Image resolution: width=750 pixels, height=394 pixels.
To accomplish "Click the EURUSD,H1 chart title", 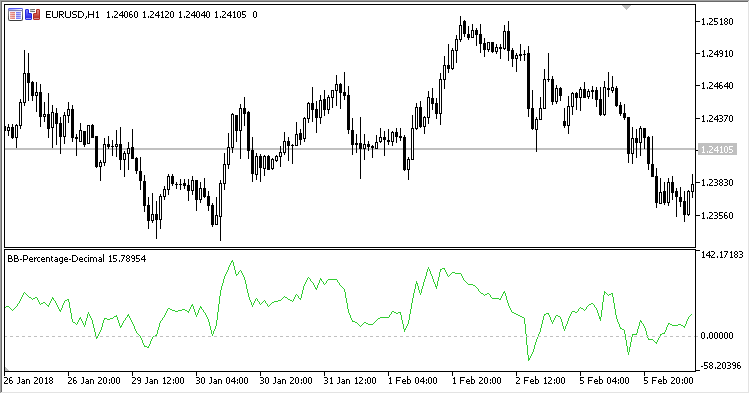I will [72, 15].
